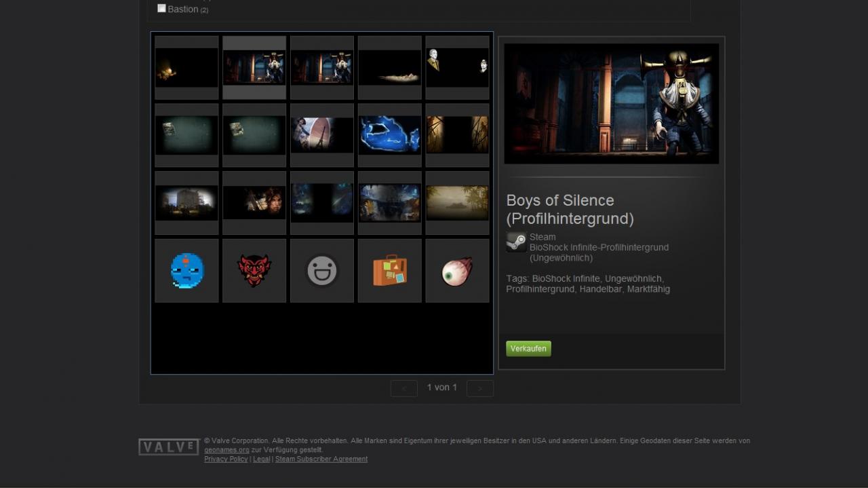The width and height of the screenshot is (868, 488).
Task: Select the woman with Eiffel Tower background
Action: click(322, 135)
